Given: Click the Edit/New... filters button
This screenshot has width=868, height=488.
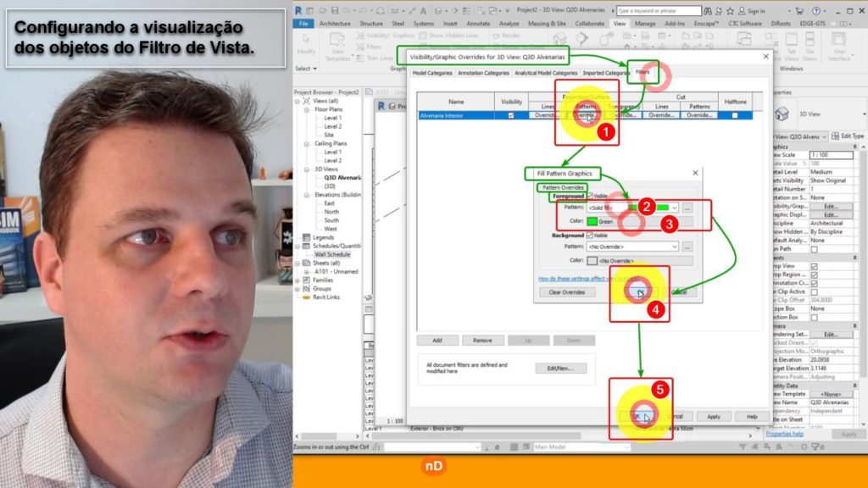Looking at the screenshot, I should point(560,369).
